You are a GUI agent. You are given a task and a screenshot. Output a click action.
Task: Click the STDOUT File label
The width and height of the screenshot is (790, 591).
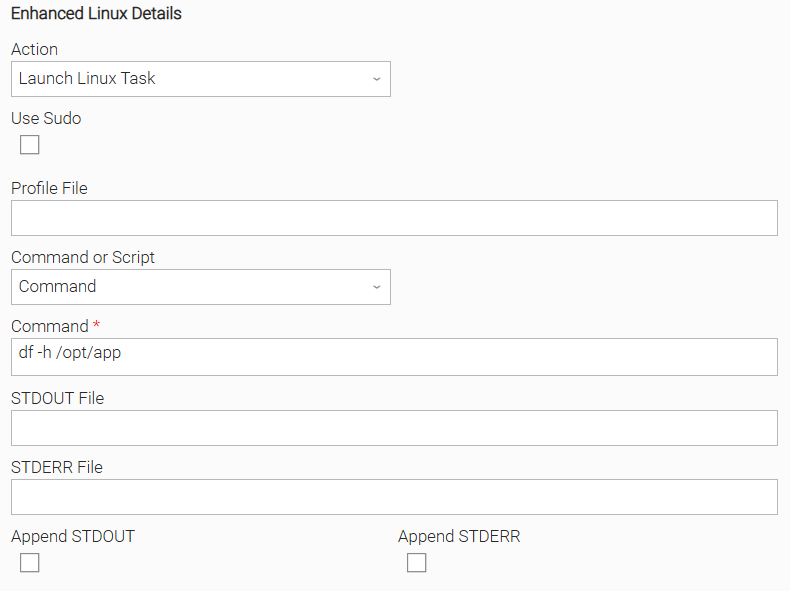click(x=57, y=399)
